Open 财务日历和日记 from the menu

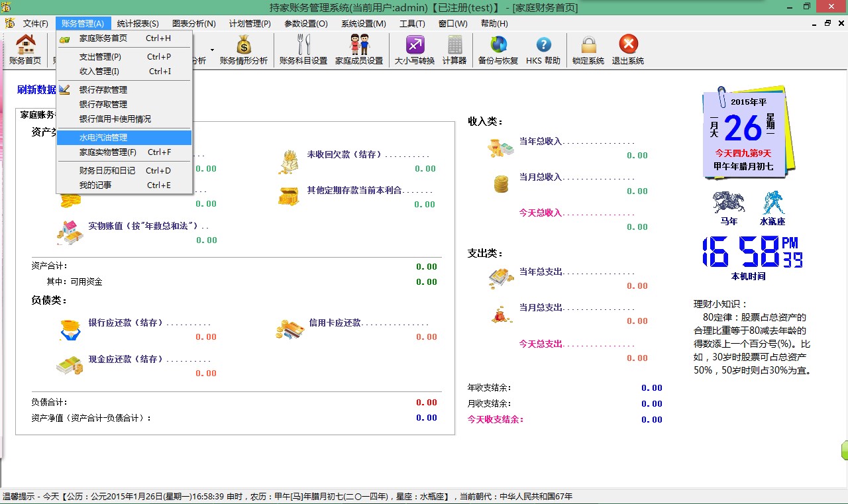click(x=125, y=171)
